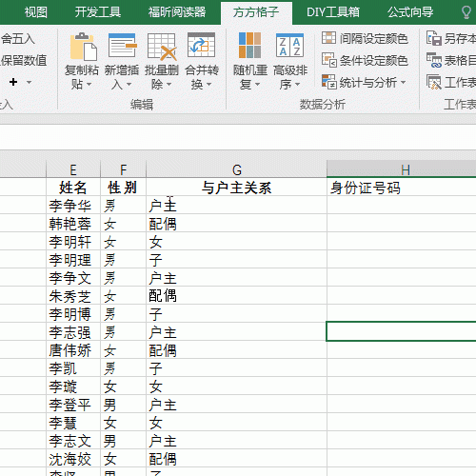Screen dimensions: 476x476
Task: Expand the 复制粘贴 dropdown arrow
Action: (x=89, y=85)
